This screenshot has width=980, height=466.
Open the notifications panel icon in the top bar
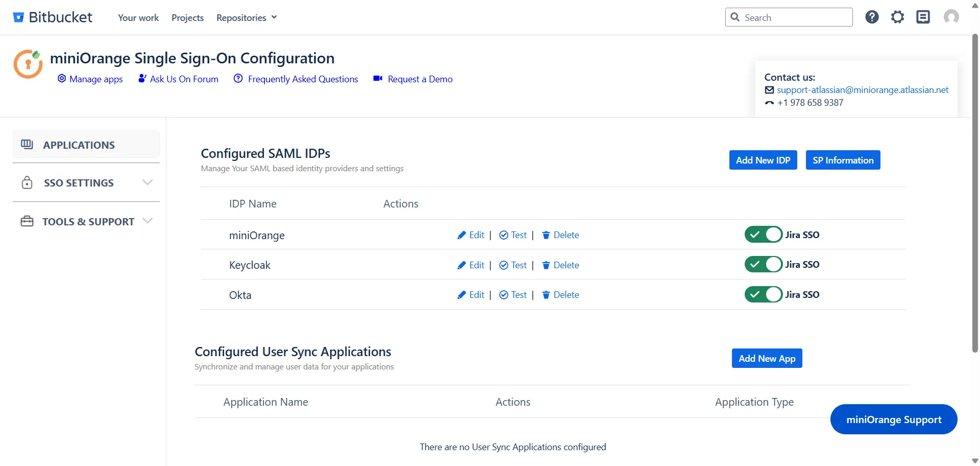(923, 17)
